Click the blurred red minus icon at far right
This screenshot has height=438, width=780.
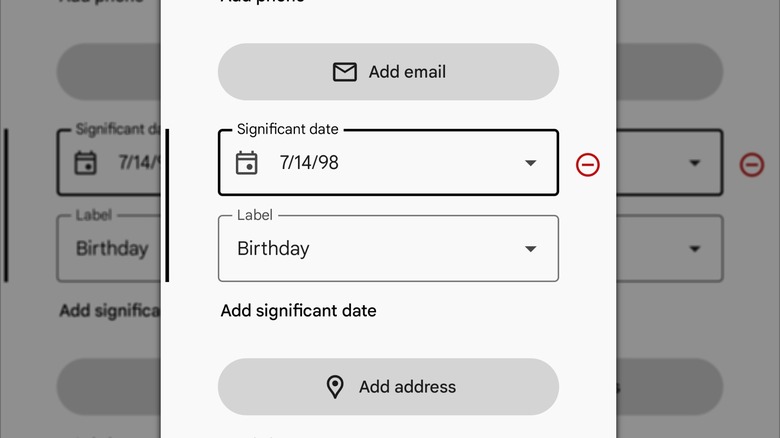pyautogui.click(x=751, y=165)
